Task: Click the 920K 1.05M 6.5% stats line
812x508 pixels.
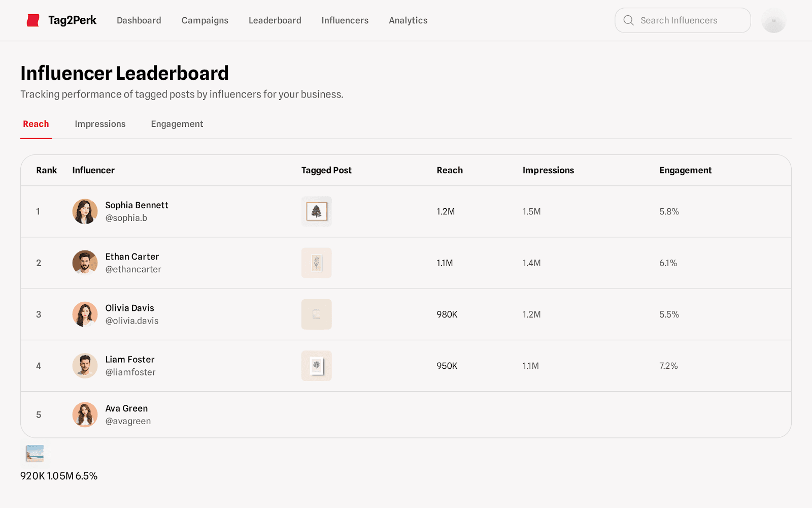Action: pos(59,476)
